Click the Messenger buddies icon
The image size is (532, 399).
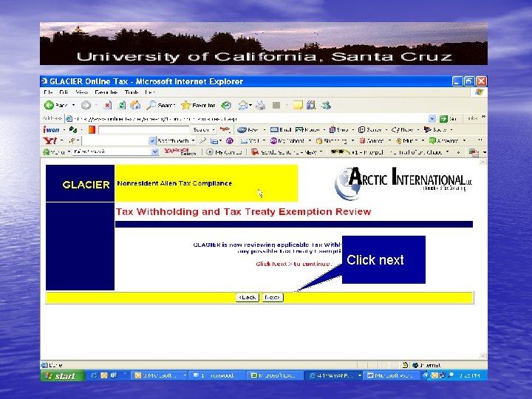click(326, 105)
